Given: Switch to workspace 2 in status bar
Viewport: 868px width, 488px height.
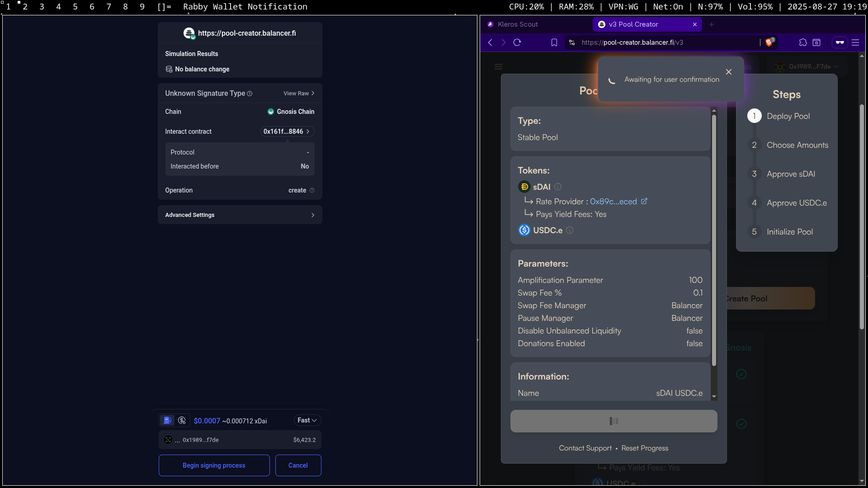Looking at the screenshot, I should 25,6.
